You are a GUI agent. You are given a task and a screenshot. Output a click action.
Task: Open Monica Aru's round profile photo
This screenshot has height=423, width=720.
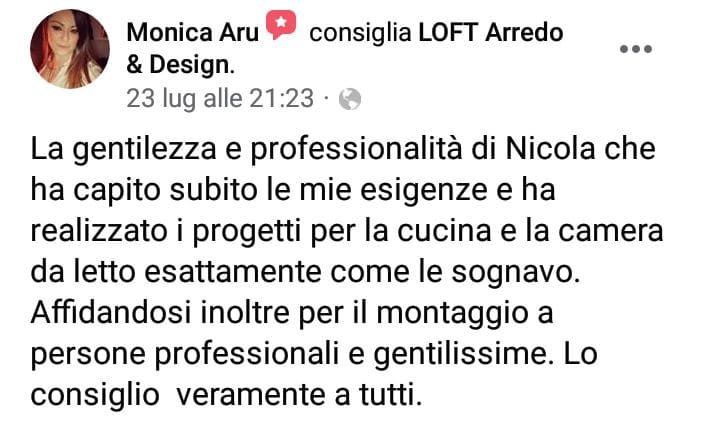70,49
